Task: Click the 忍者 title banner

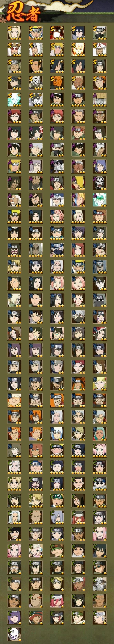Action: coord(24,14)
